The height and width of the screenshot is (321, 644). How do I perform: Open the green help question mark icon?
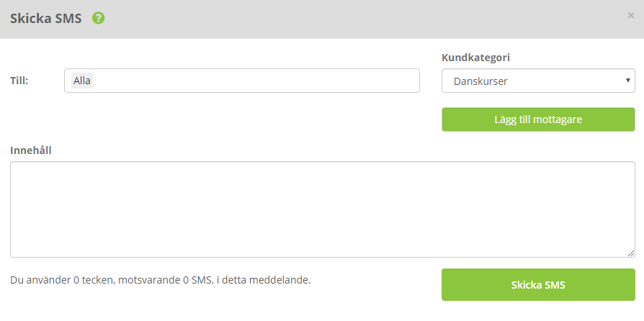98,18
